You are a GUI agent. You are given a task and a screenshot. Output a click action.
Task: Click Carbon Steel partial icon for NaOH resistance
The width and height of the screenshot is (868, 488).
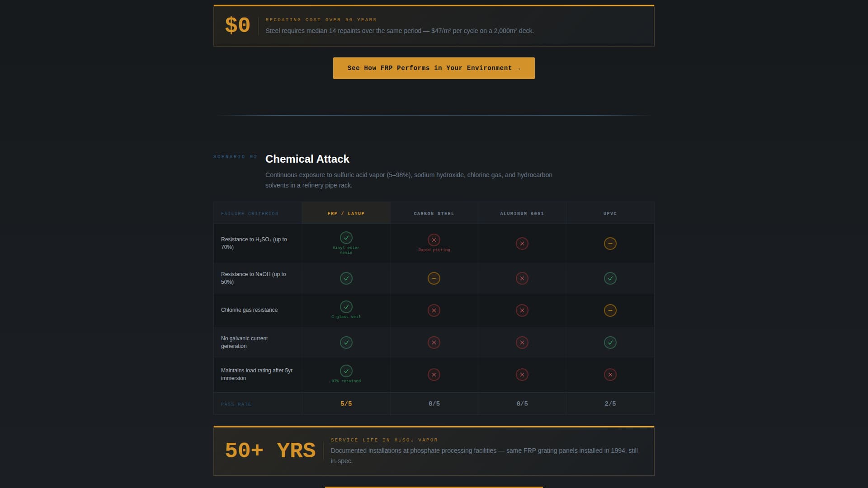click(x=434, y=278)
